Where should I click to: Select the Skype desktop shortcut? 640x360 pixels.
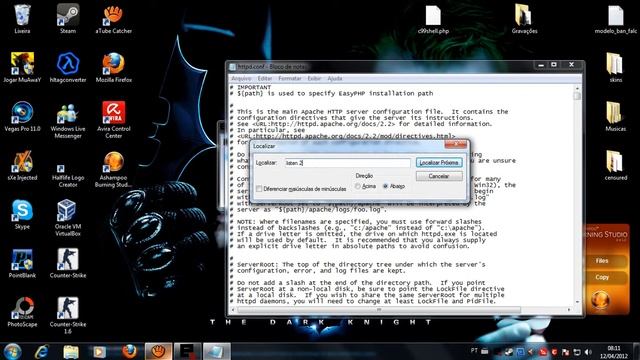[x=22, y=215]
